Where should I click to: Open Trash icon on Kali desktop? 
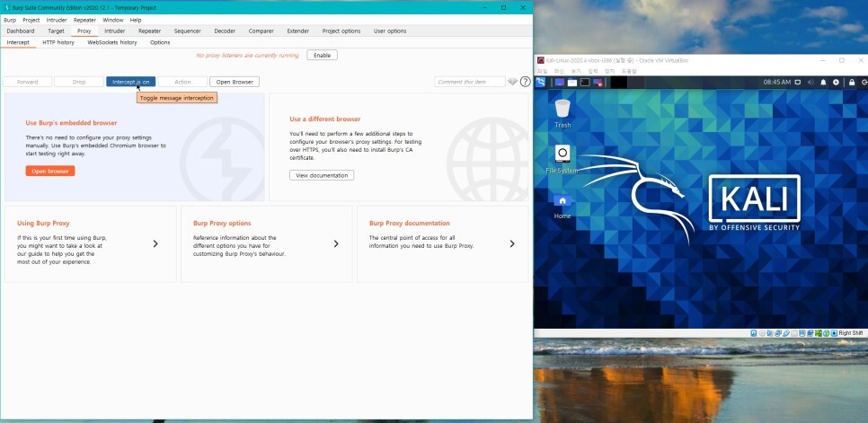pos(562,113)
